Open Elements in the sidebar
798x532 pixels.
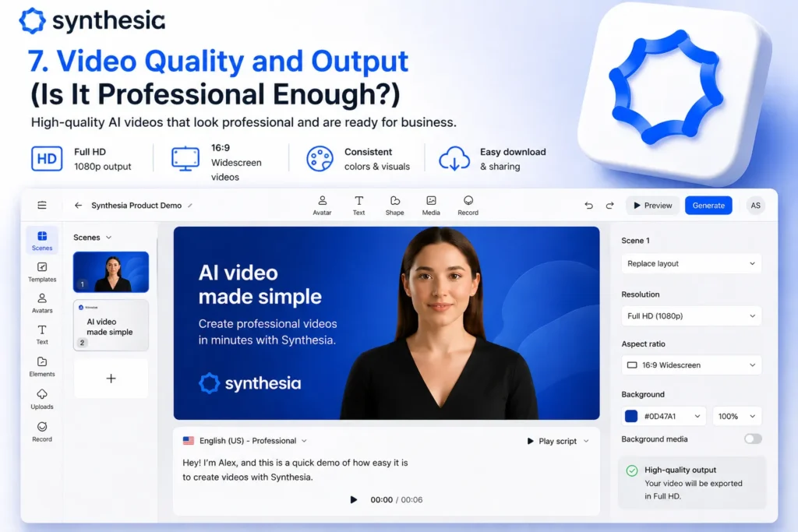[42, 367]
